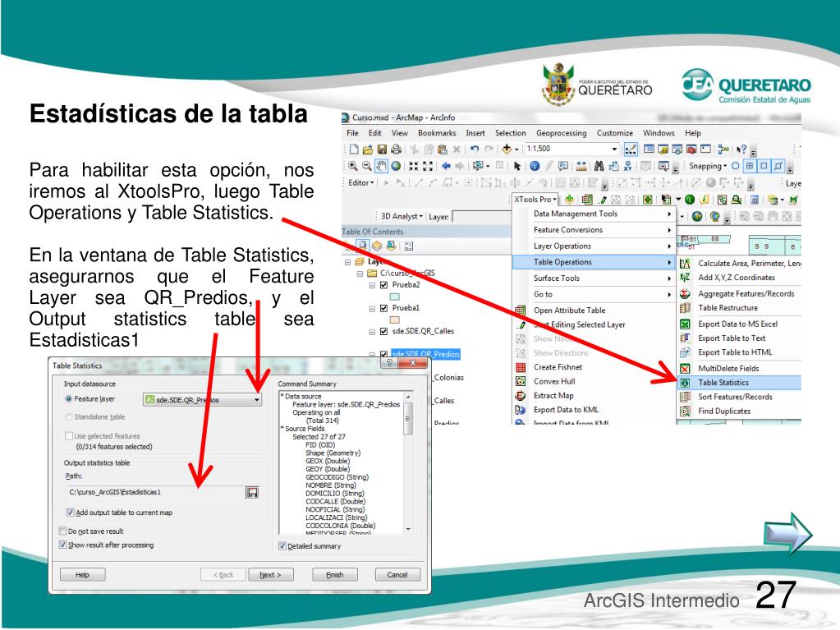Click the Export Data to MS Excel icon
This screenshot has width=840, height=630.
(x=685, y=324)
